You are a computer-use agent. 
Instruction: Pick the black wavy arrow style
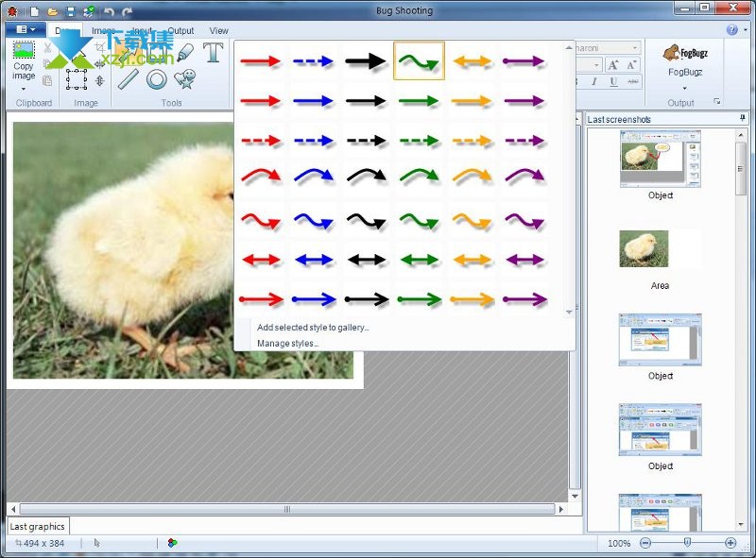(x=366, y=221)
